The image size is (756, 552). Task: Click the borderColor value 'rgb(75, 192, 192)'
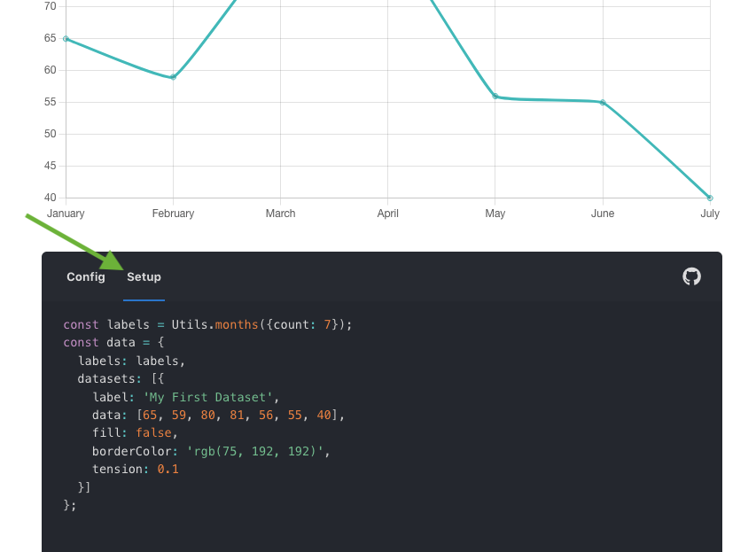pos(258,451)
